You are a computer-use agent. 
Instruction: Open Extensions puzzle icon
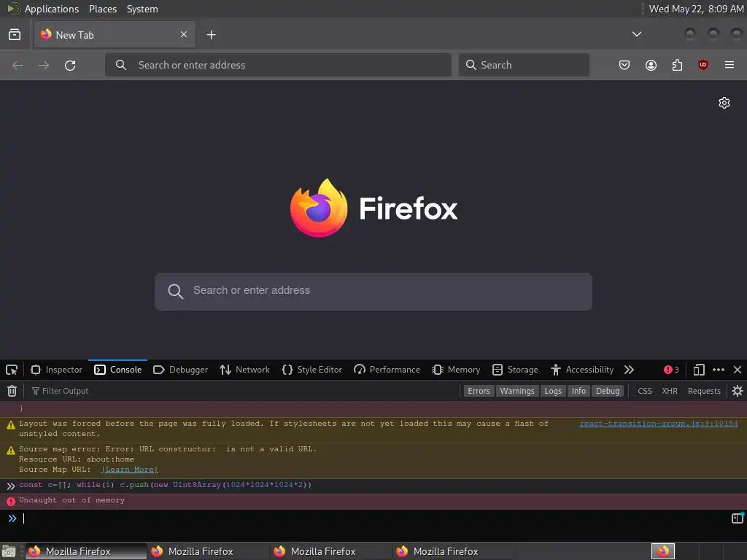[x=677, y=65]
